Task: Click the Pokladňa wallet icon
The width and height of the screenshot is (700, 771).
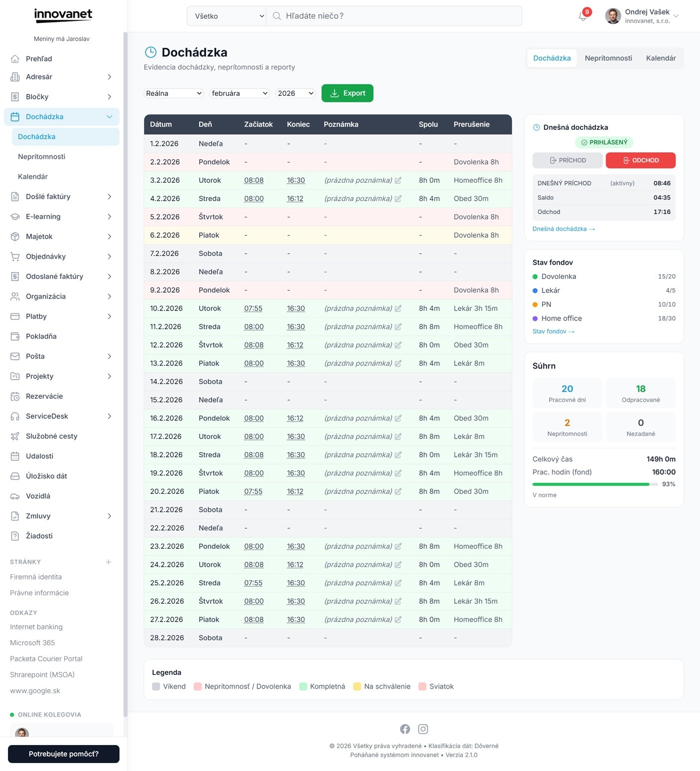Action: (15, 337)
